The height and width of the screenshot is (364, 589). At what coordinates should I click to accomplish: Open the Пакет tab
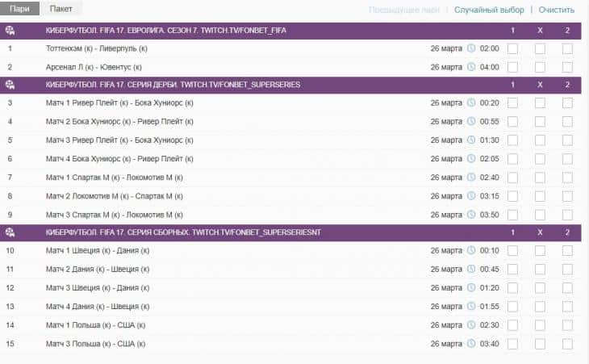click(60, 10)
